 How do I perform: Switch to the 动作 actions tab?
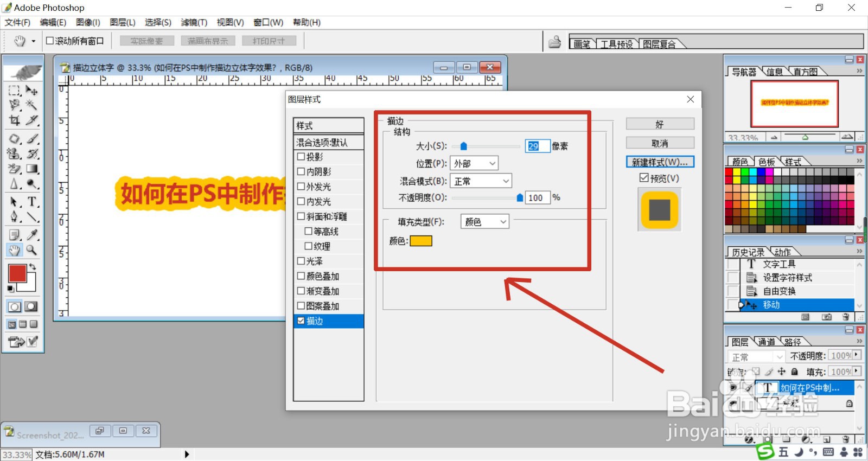tap(782, 252)
